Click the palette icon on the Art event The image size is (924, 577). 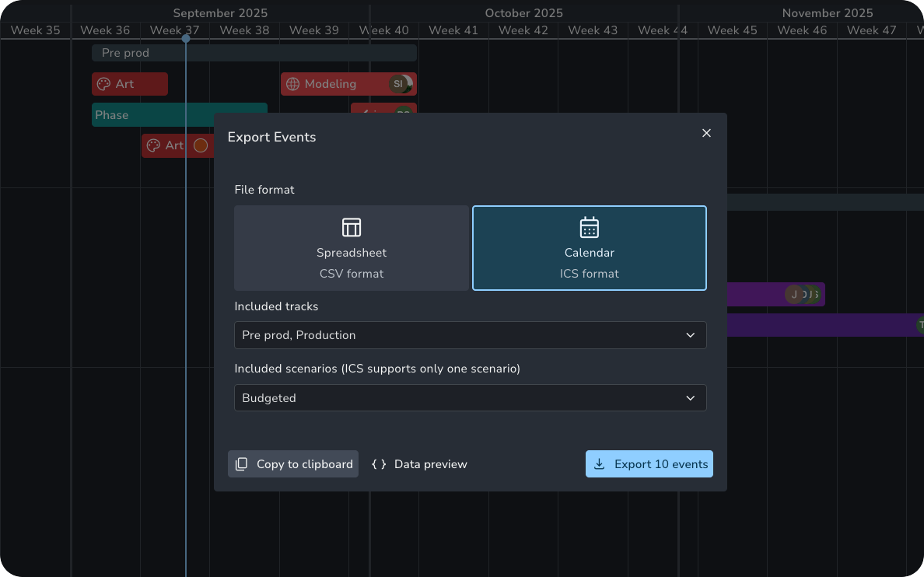click(x=102, y=84)
